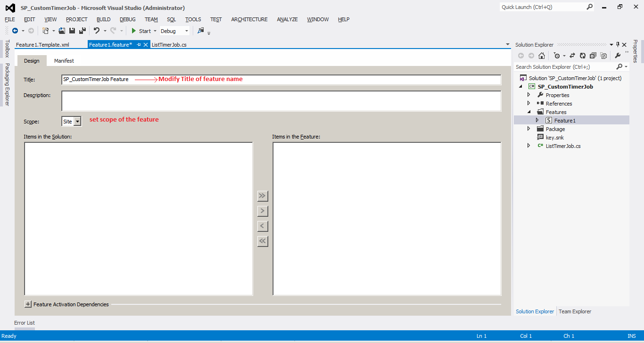
Task: Click the Quick Launch input box
Action: (x=542, y=7)
